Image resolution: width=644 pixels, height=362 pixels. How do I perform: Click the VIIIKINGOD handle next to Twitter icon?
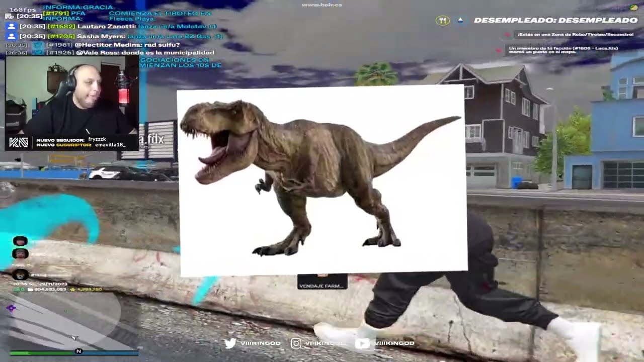(x=260, y=343)
